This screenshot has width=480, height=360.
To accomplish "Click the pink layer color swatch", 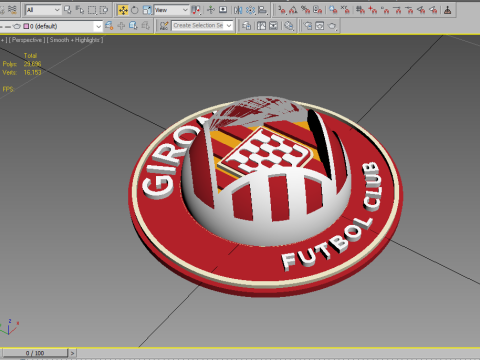I will pyautogui.click(x=26, y=26).
